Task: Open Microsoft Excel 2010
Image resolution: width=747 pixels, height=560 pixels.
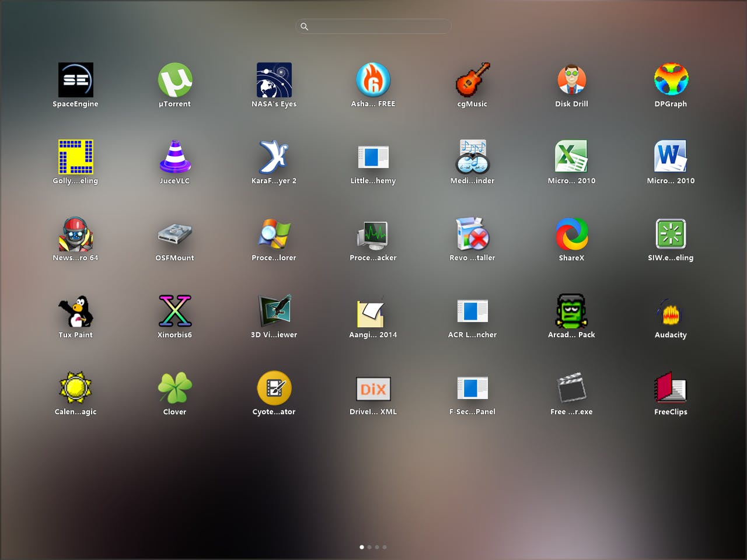Action: point(572,157)
